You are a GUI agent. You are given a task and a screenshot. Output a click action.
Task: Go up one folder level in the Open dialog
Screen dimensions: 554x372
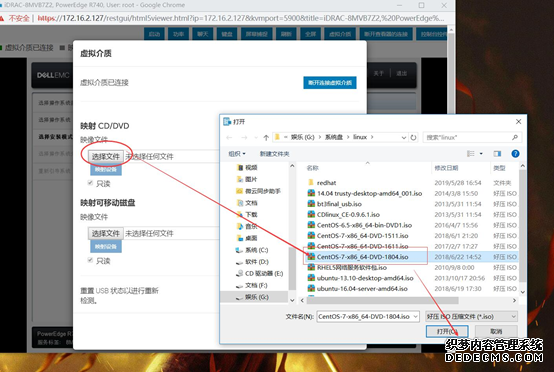(x=266, y=137)
